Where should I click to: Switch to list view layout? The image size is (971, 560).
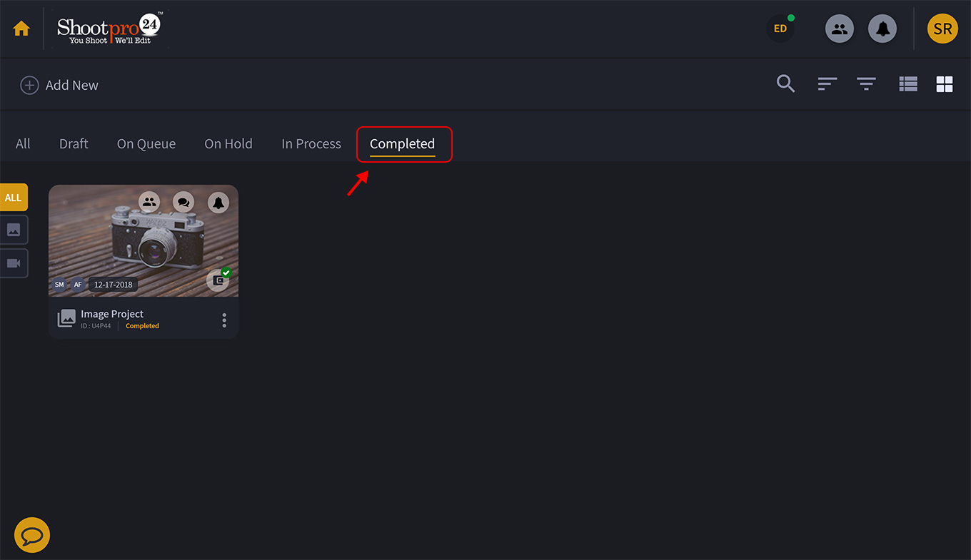pyautogui.click(x=907, y=83)
